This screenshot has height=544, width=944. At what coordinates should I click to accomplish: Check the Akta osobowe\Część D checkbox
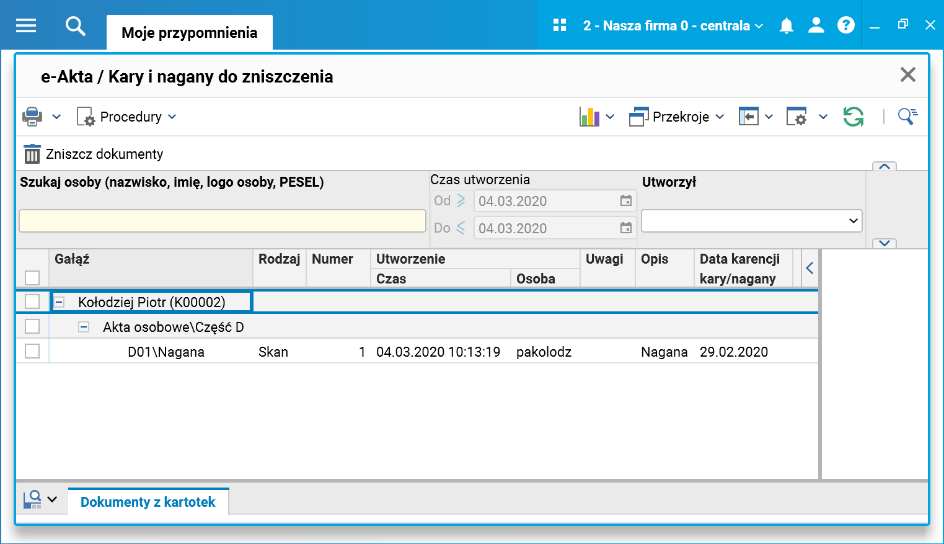tap(33, 326)
